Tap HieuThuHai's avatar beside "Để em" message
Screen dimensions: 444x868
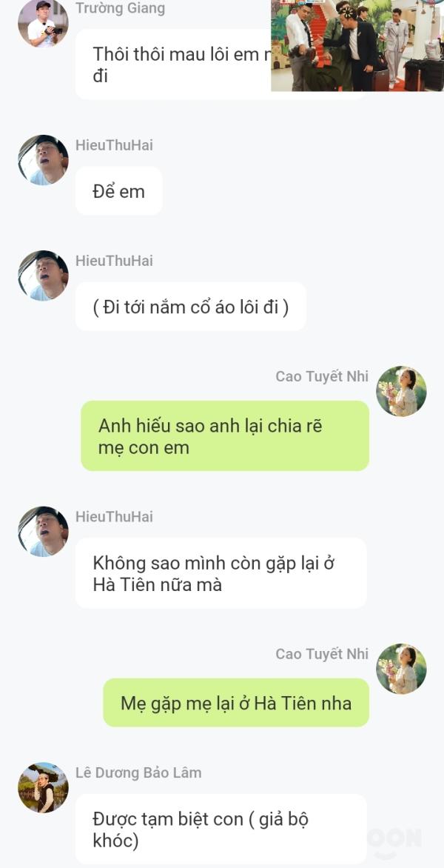pos(43,160)
